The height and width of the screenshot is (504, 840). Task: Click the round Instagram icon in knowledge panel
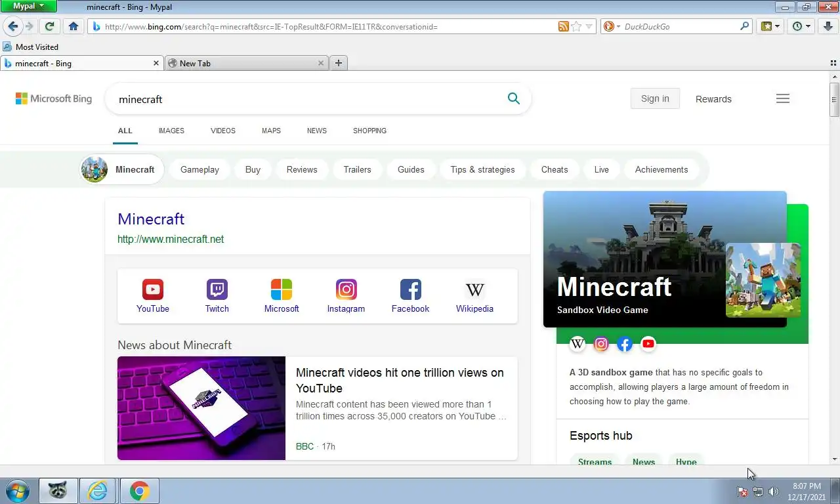point(601,343)
